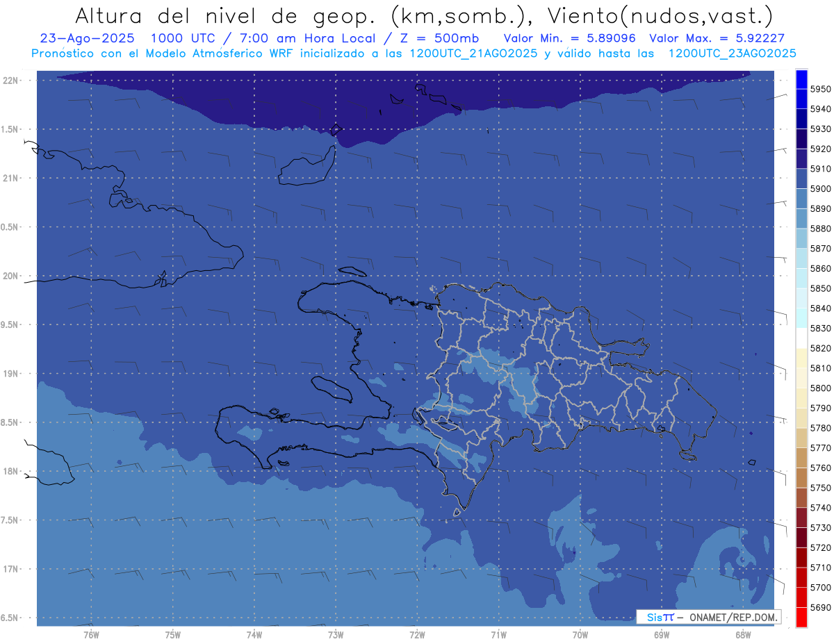Select the tan swatch between 5770 and 5780
The image size is (834, 644).
801,438
